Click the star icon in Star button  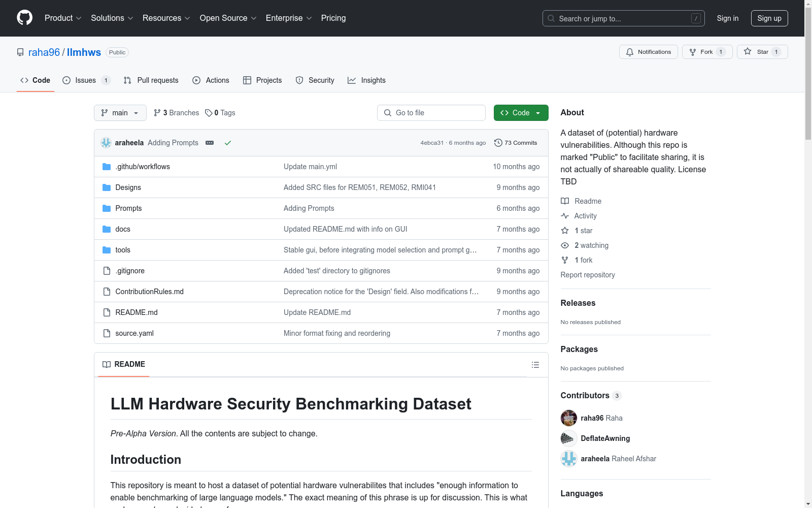click(x=748, y=51)
